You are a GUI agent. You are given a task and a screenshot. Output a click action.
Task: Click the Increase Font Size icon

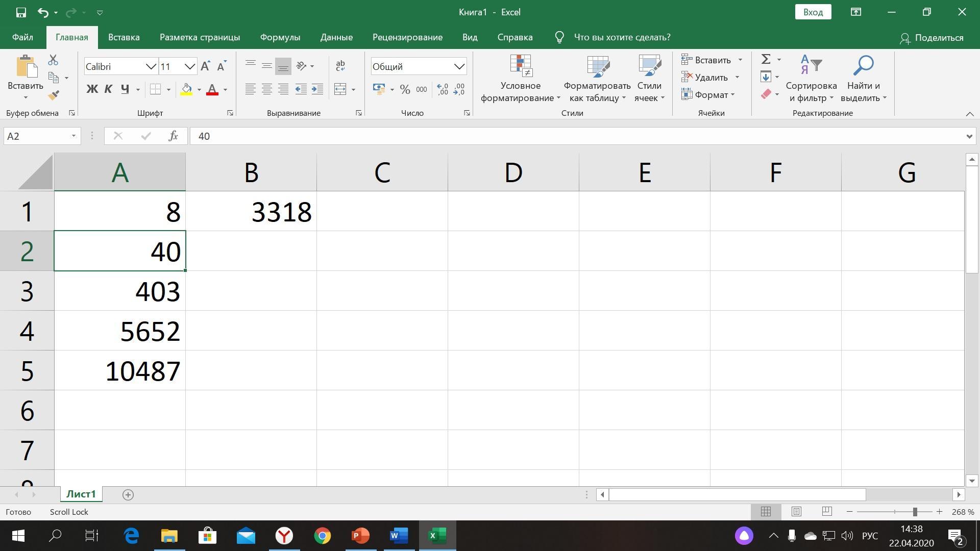click(x=205, y=66)
